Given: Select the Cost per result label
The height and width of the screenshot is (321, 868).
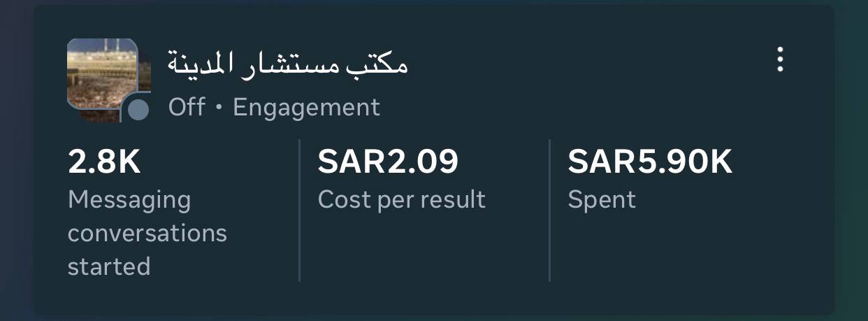Looking at the screenshot, I should pos(401,199).
